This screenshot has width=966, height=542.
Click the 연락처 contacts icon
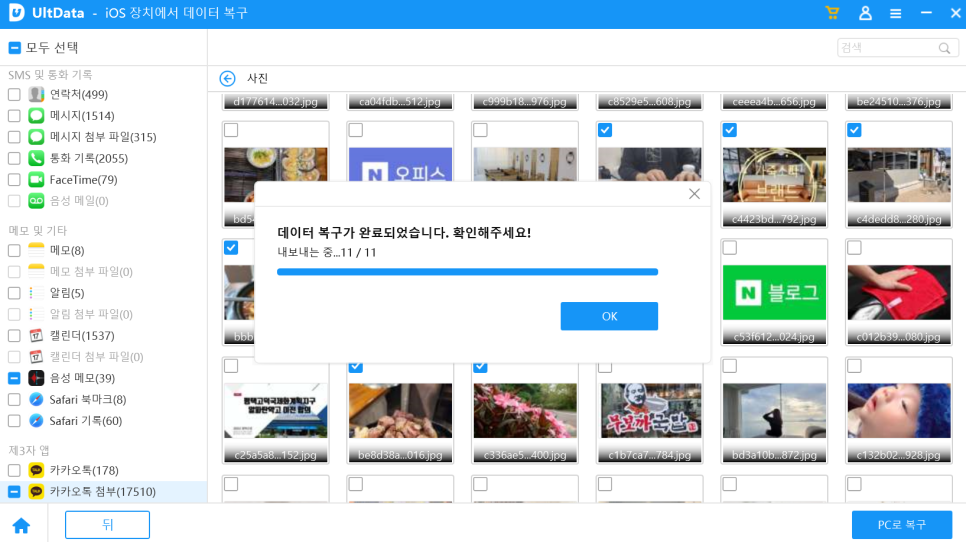click(36, 94)
